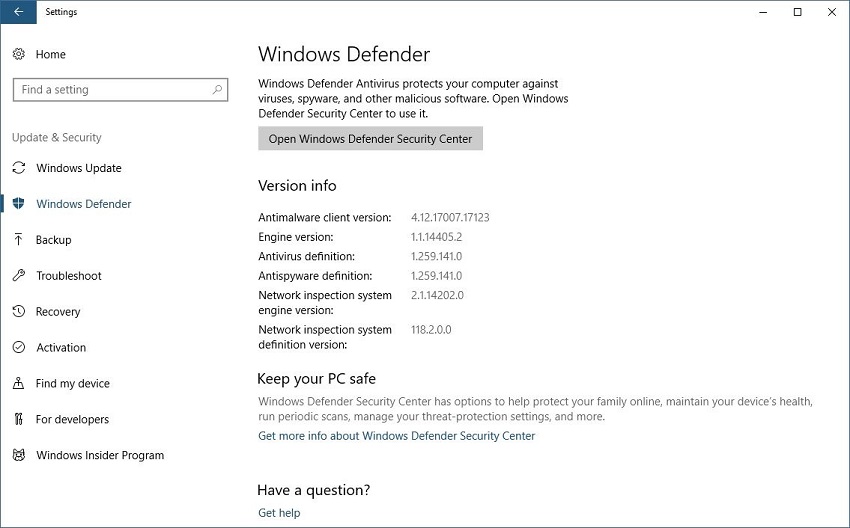The height and width of the screenshot is (528, 850).
Task: Click the Home gear icon
Action: (x=19, y=54)
